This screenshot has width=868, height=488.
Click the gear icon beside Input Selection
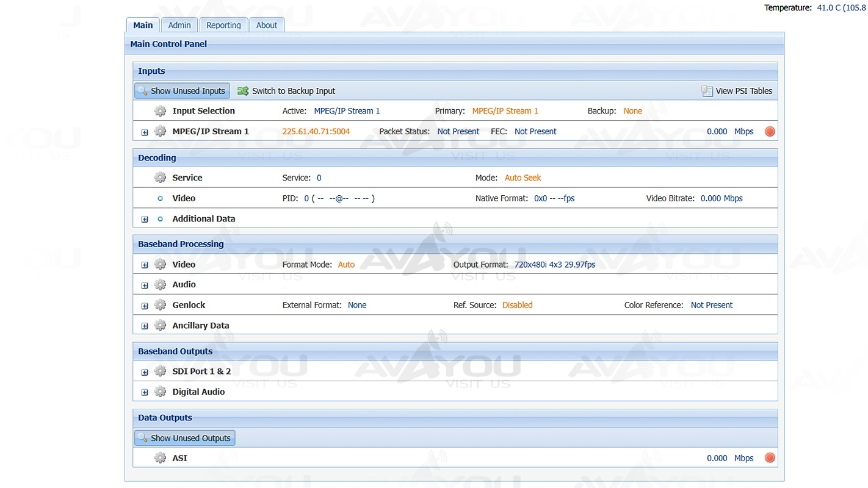pyautogui.click(x=160, y=111)
